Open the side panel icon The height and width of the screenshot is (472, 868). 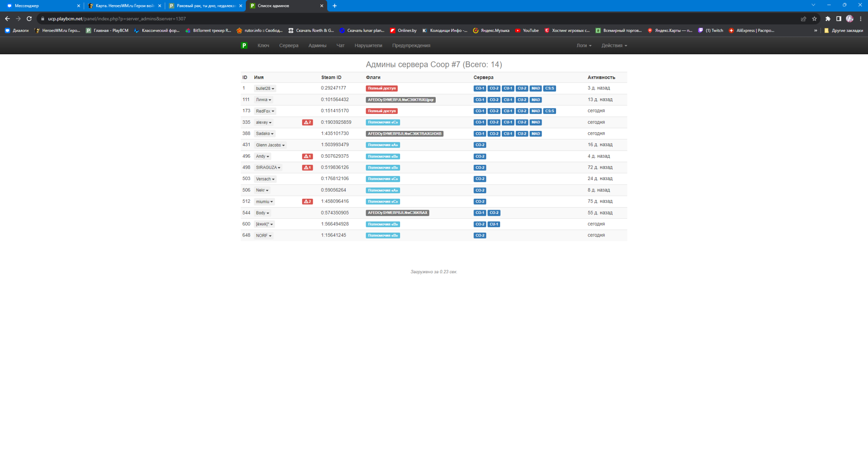click(838, 19)
